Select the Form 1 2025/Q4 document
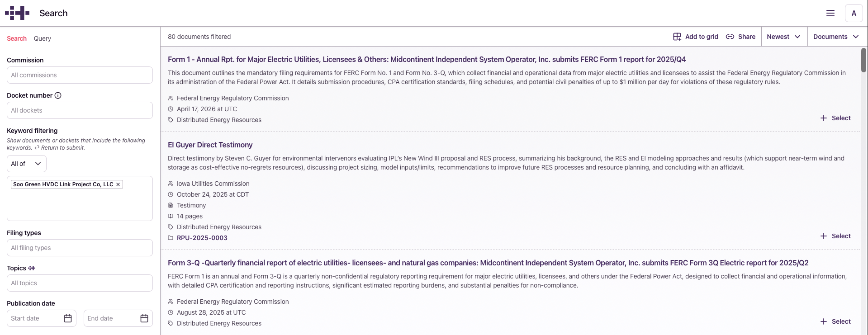 [835, 118]
